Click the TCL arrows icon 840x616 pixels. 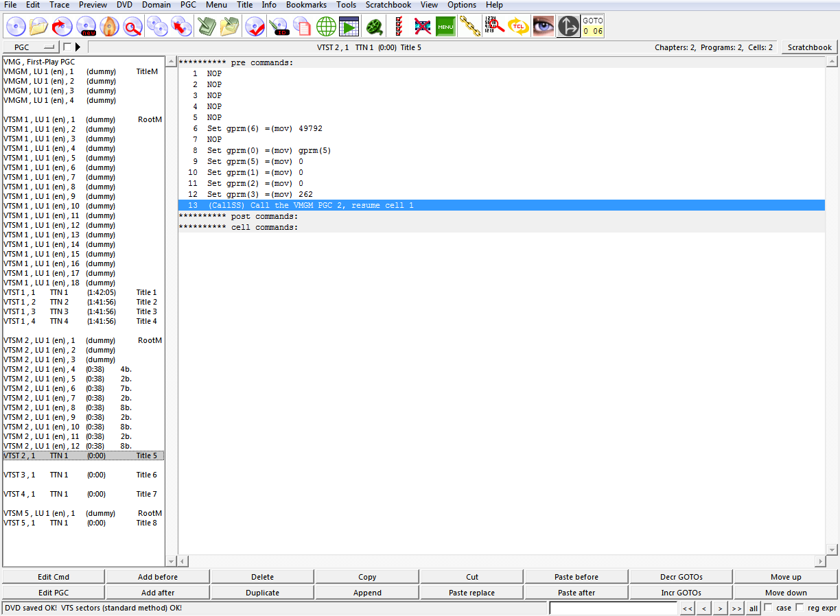tap(517, 26)
